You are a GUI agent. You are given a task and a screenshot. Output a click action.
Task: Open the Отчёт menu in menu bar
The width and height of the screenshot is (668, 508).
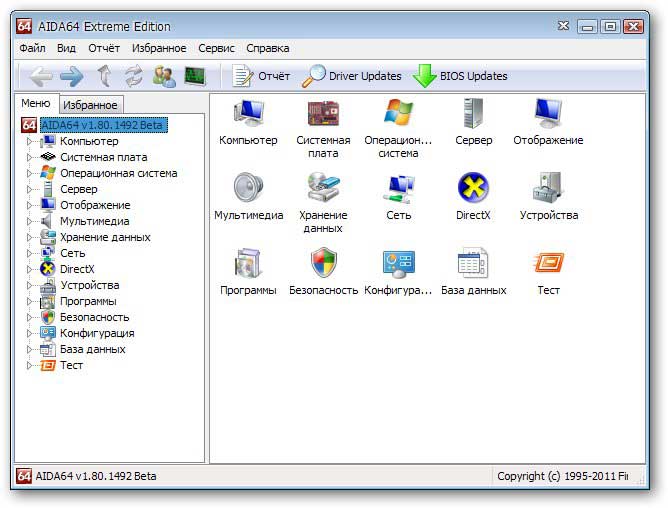point(104,48)
